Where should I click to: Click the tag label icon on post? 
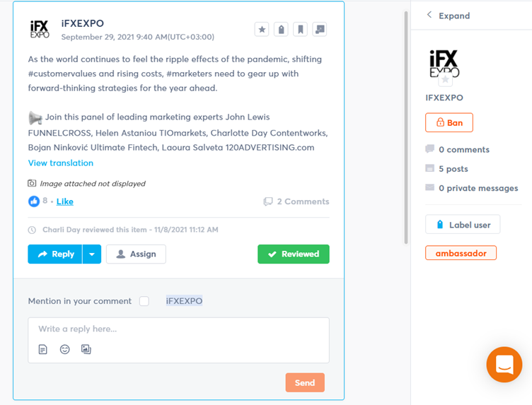point(281,30)
